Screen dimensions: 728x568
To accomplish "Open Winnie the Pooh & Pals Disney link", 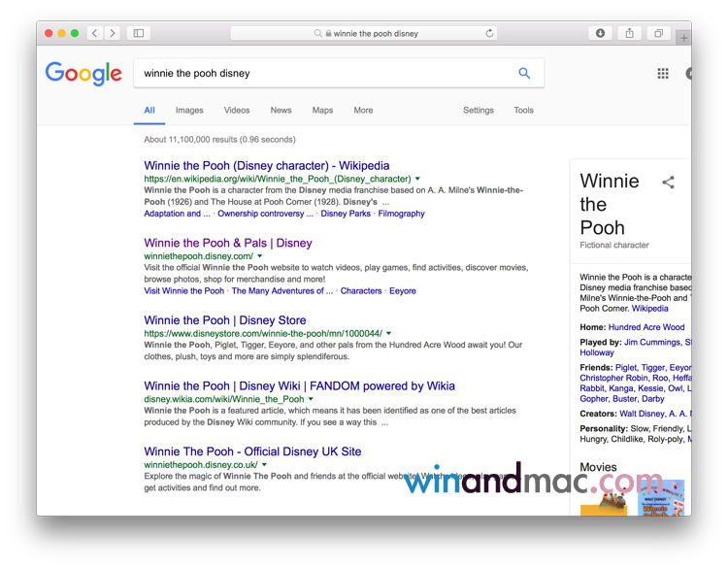I will tap(228, 243).
